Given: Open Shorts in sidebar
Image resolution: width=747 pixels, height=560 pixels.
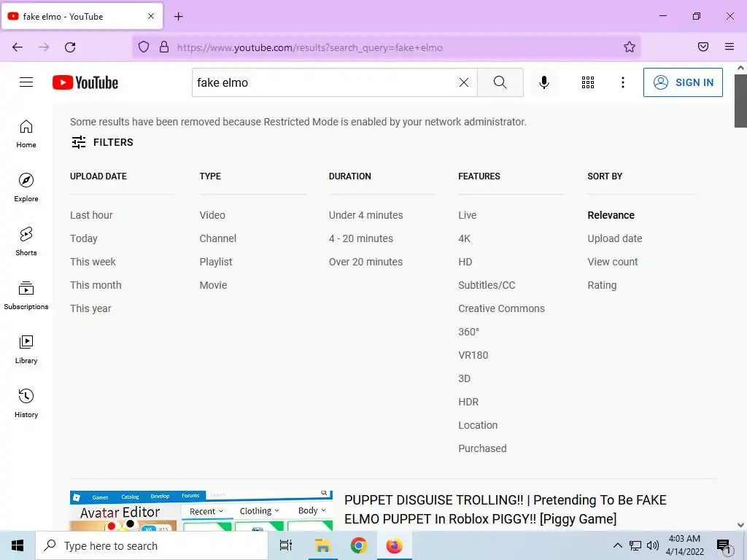Looking at the screenshot, I should [x=26, y=241].
